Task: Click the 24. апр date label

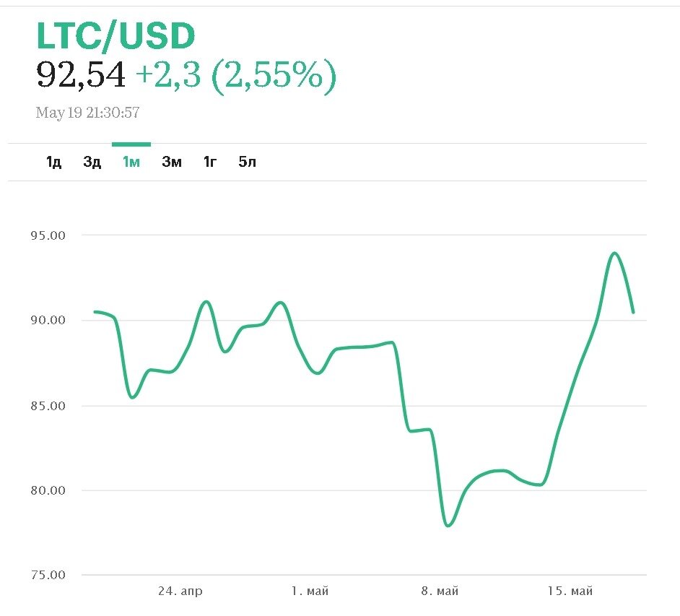Action: (180, 591)
